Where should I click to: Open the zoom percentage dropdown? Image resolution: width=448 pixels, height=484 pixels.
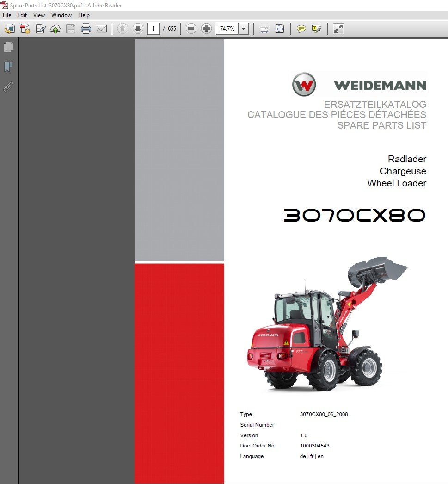(x=244, y=29)
